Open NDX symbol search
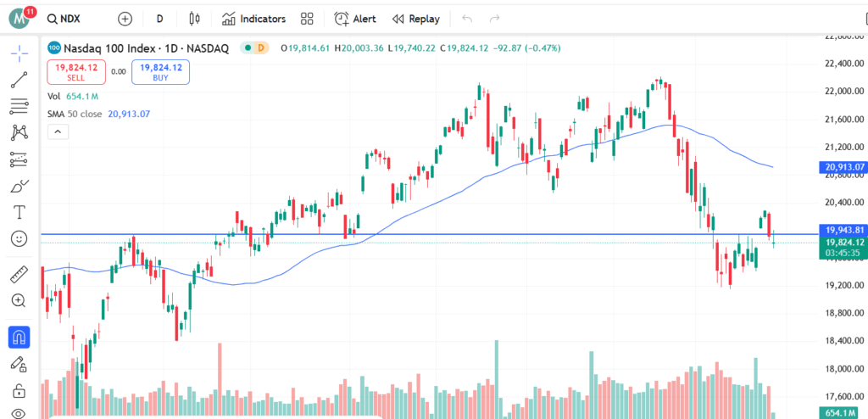This screenshot has width=868, height=419. click(64, 19)
